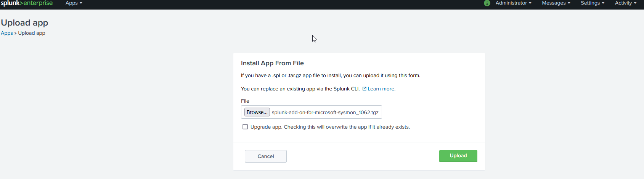Screen dimensions: 644x179
Task: Expand the Settings dropdown
Action: [592, 3]
